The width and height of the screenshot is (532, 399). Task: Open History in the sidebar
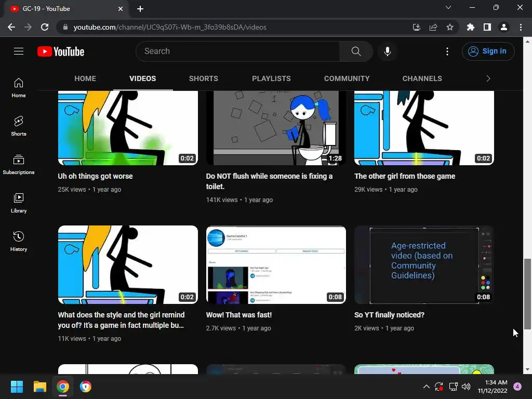click(x=19, y=241)
